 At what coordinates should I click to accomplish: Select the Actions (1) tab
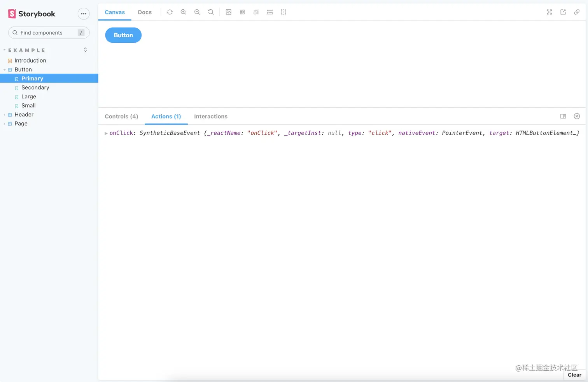[166, 116]
